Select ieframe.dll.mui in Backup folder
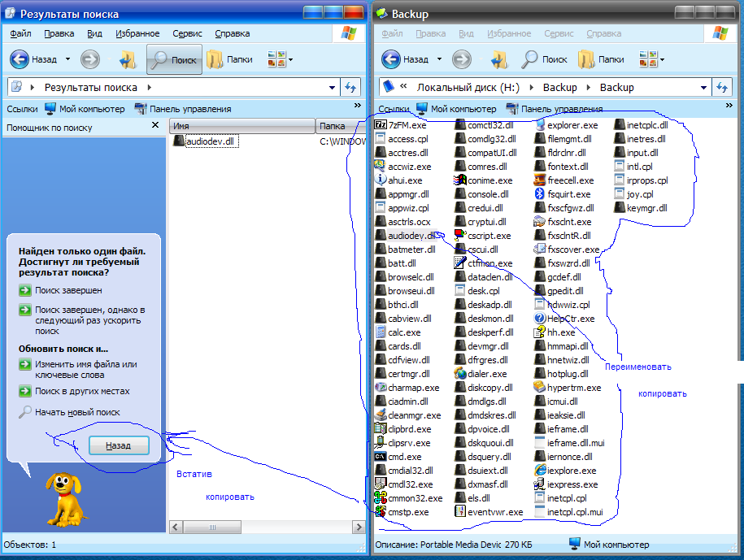This screenshot has height=560, width=744. (569, 442)
